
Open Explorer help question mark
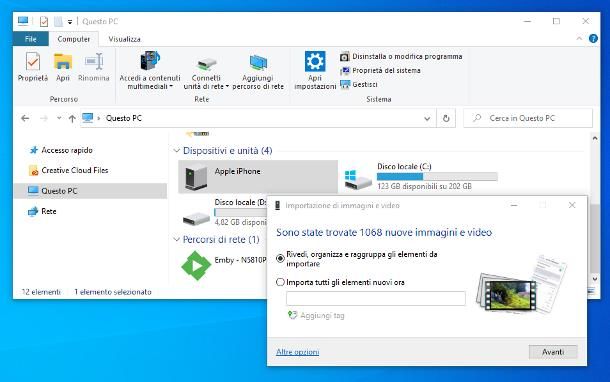coord(593,38)
